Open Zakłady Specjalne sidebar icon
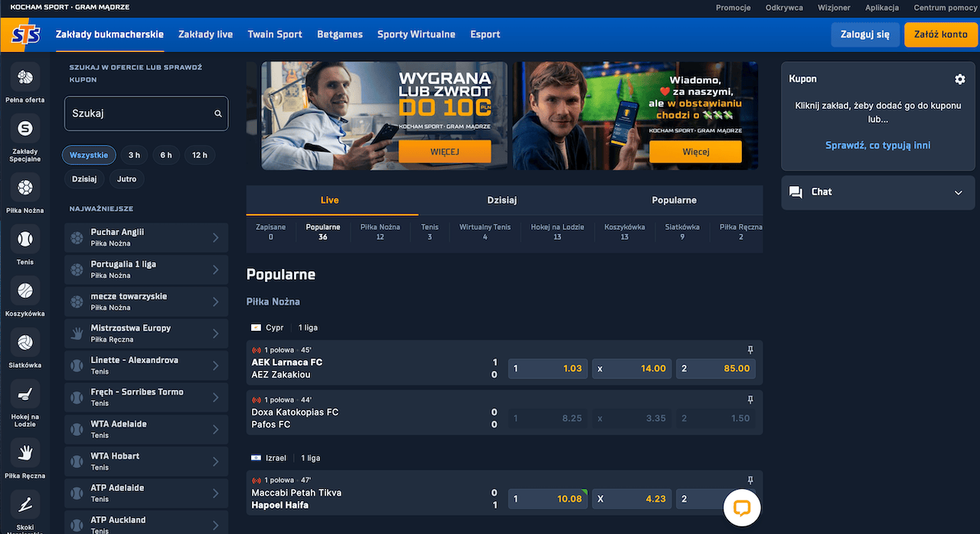Screen dimensions: 980x534 pyautogui.click(x=25, y=129)
